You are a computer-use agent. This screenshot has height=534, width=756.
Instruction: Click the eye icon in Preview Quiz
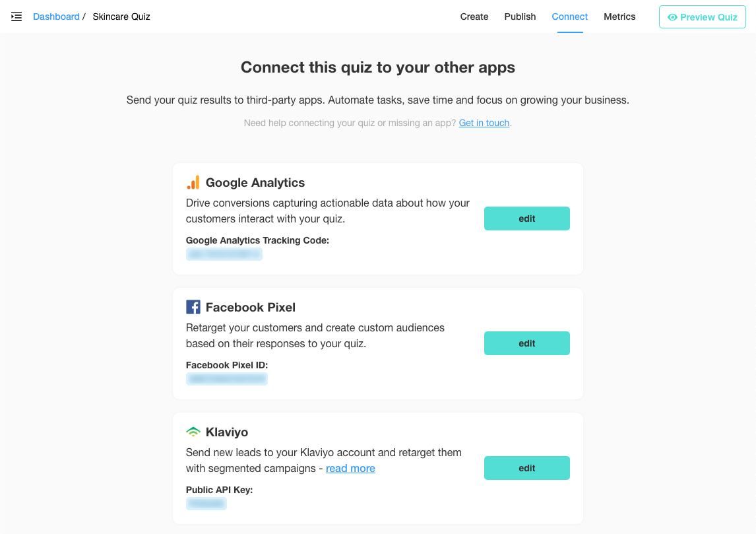tap(672, 17)
